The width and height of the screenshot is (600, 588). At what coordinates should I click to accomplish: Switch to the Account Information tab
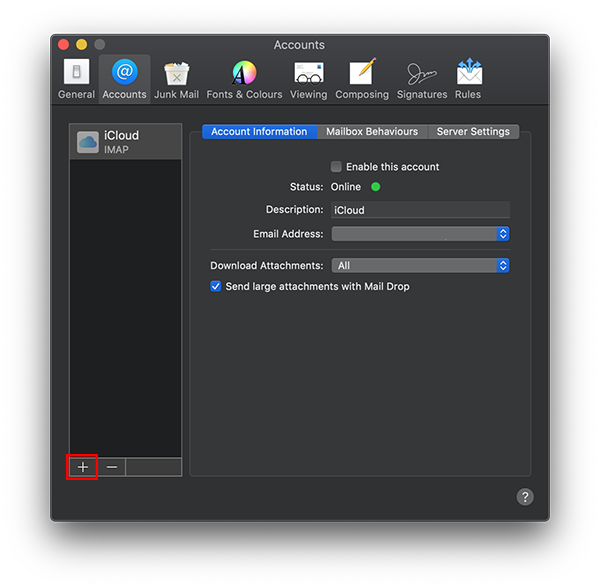(x=259, y=132)
